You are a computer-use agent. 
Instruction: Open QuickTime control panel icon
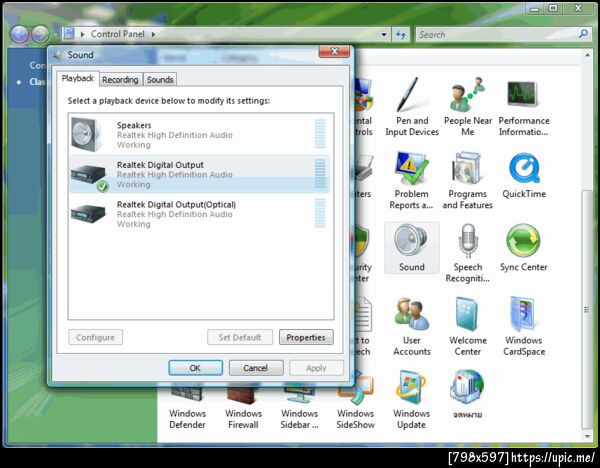click(x=524, y=175)
